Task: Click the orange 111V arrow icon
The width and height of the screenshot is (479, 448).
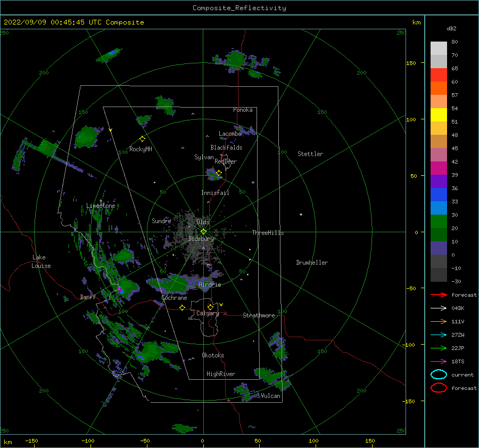Action: [x=439, y=321]
